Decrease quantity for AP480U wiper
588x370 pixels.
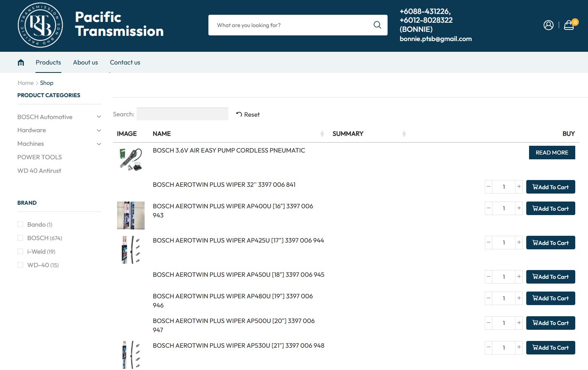click(489, 298)
